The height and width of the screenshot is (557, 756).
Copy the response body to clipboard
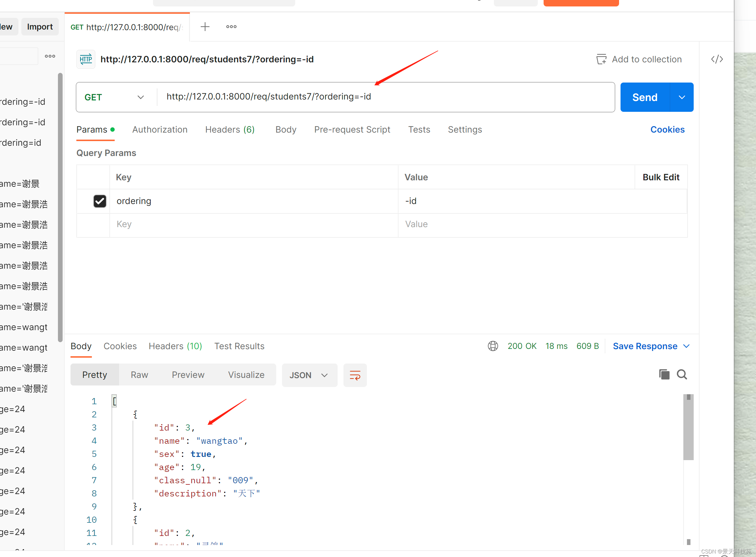tap(664, 375)
